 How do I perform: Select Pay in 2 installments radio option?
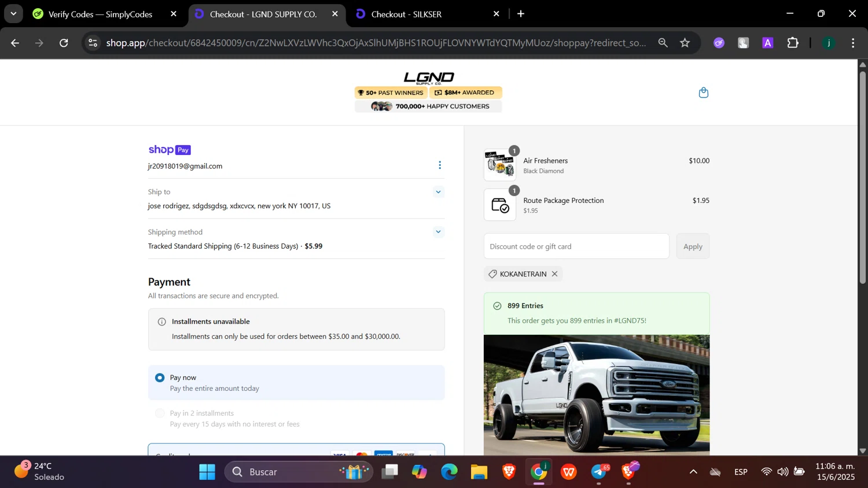click(x=160, y=413)
